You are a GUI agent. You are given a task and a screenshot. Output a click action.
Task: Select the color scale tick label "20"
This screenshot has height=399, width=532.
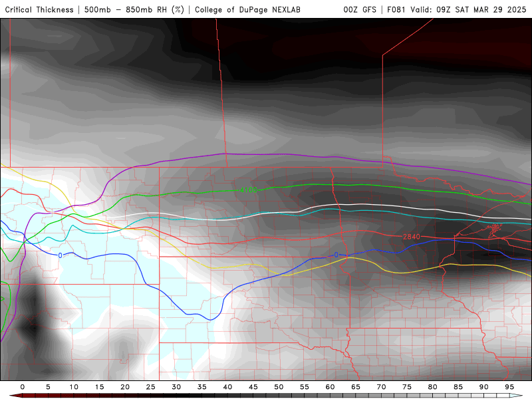click(x=125, y=387)
